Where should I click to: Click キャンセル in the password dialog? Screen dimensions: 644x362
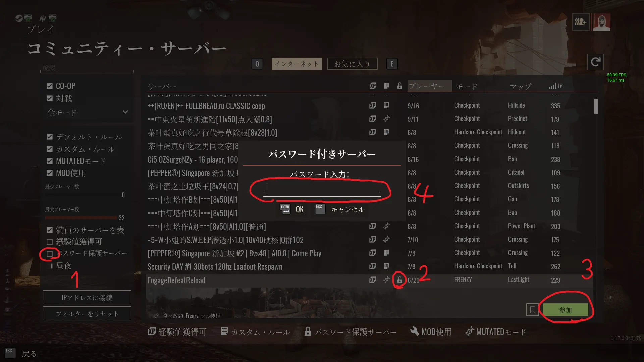[348, 209]
